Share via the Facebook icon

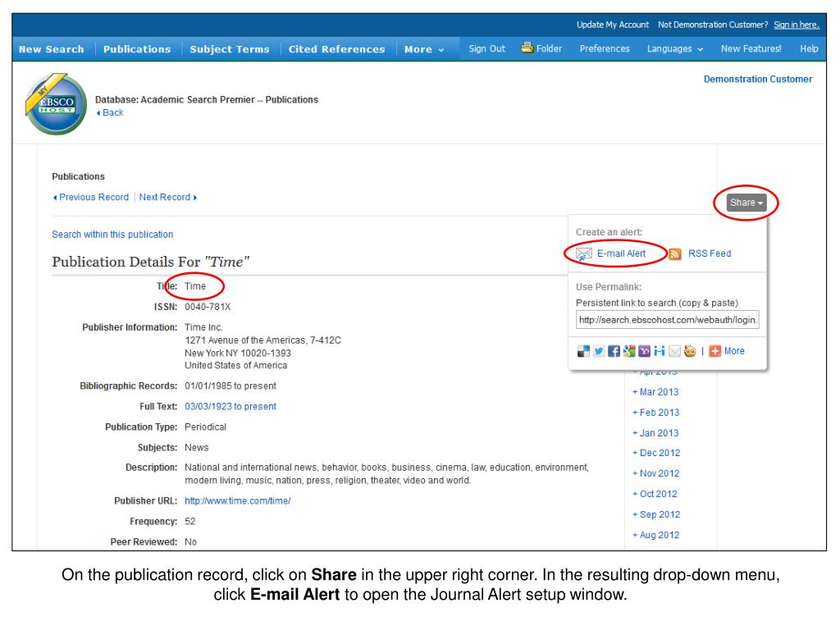point(614,351)
